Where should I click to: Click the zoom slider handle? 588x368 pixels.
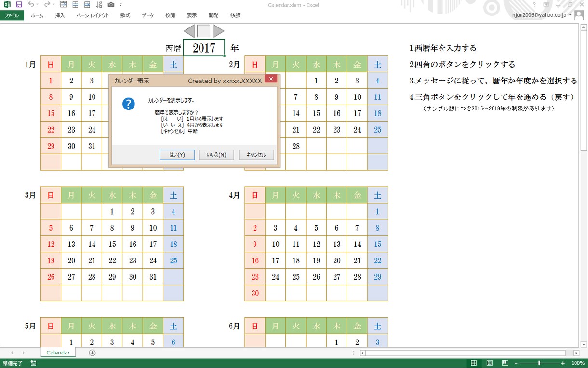point(539,363)
